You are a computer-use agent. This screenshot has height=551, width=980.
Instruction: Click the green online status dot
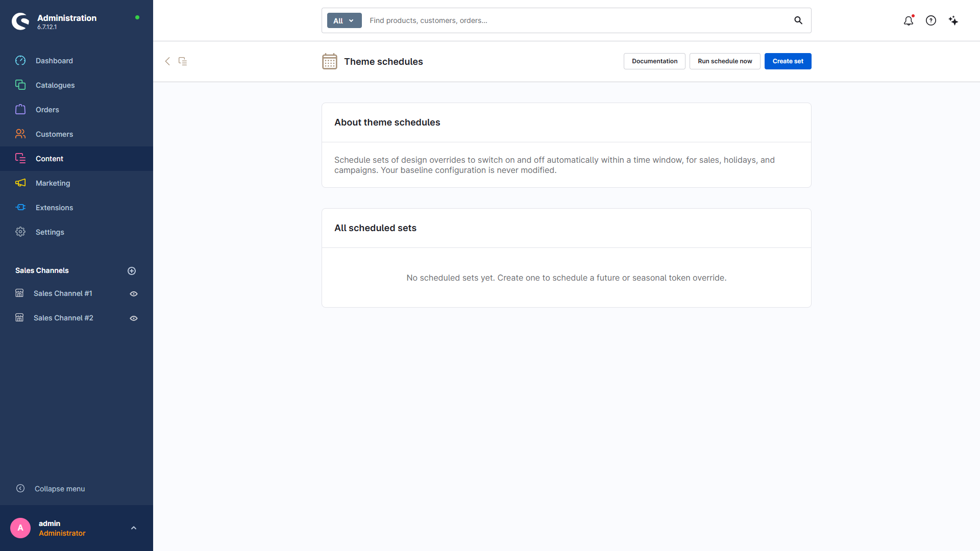(x=137, y=17)
